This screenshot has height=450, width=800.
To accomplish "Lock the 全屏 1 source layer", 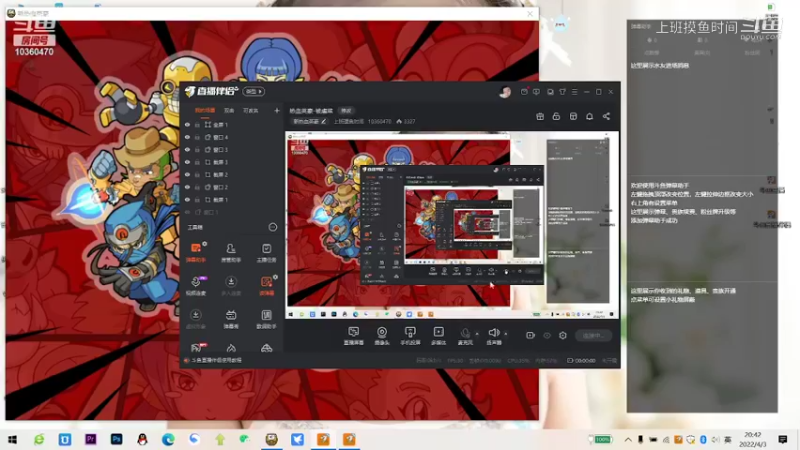I will click(x=197, y=124).
